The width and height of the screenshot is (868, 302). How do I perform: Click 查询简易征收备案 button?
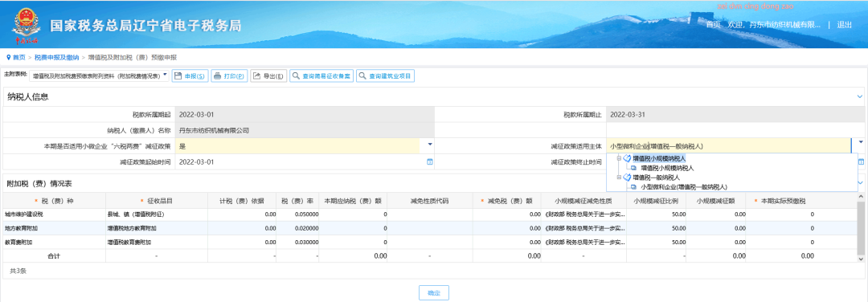(321, 76)
